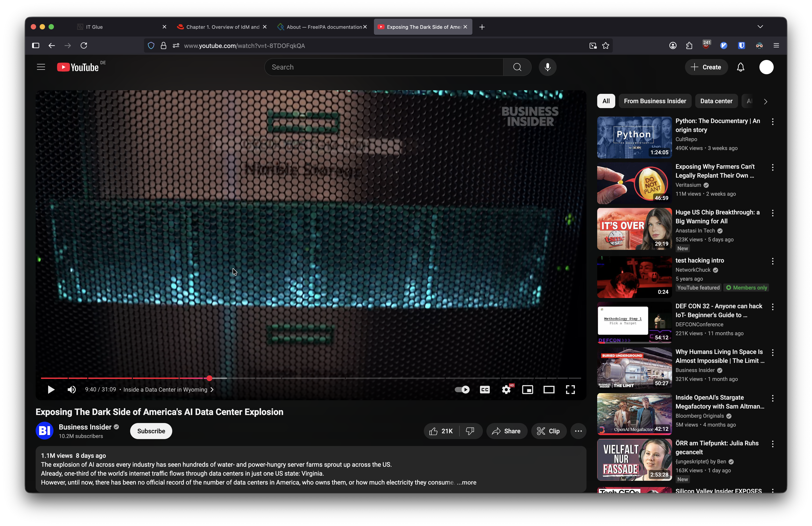Expand description with ...more

[x=466, y=482]
